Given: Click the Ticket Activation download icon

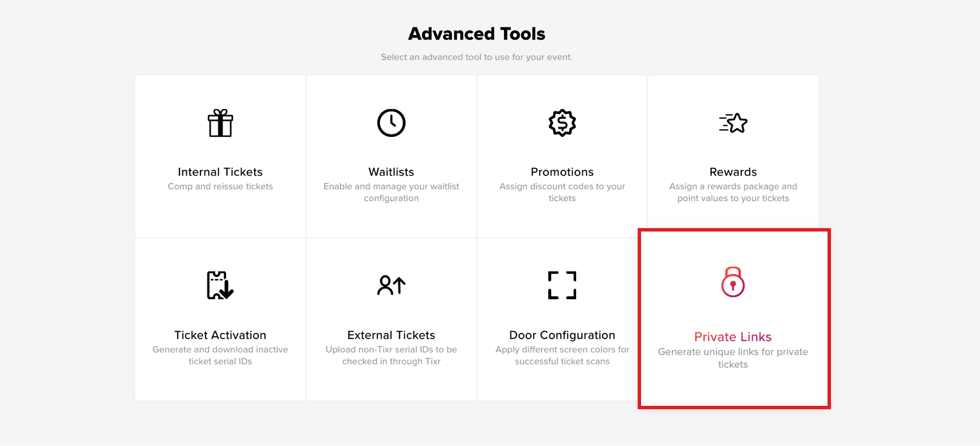Looking at the screenshot, I should pos(220,285).
